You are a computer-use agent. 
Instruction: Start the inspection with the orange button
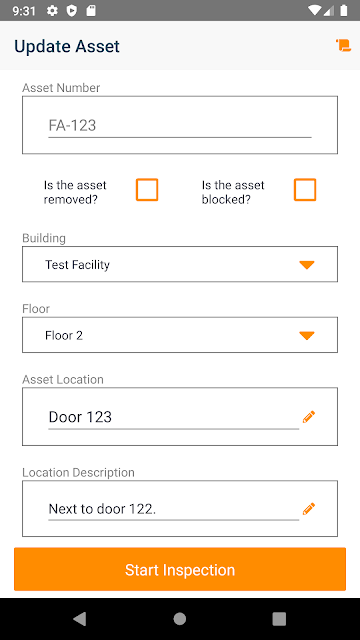pos(180,569)
